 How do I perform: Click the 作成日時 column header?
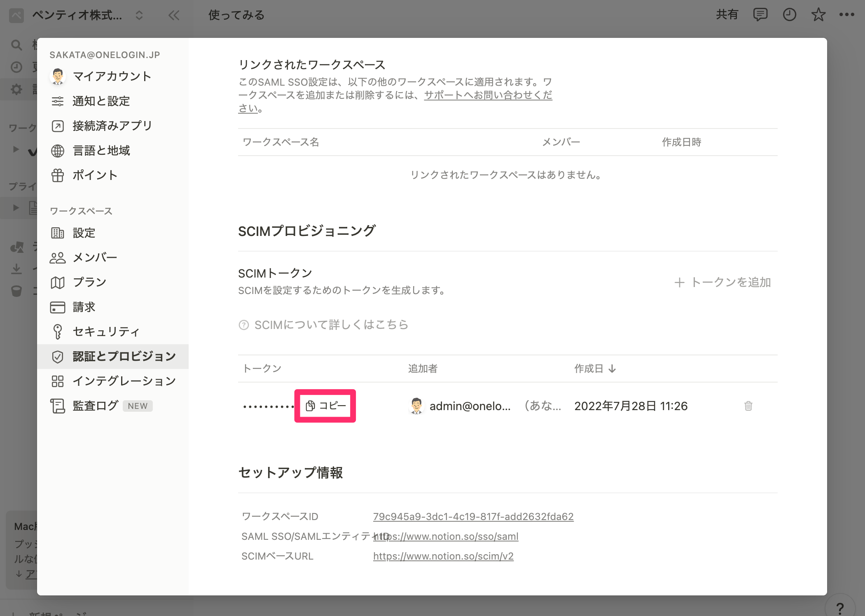tap(682, 142)
